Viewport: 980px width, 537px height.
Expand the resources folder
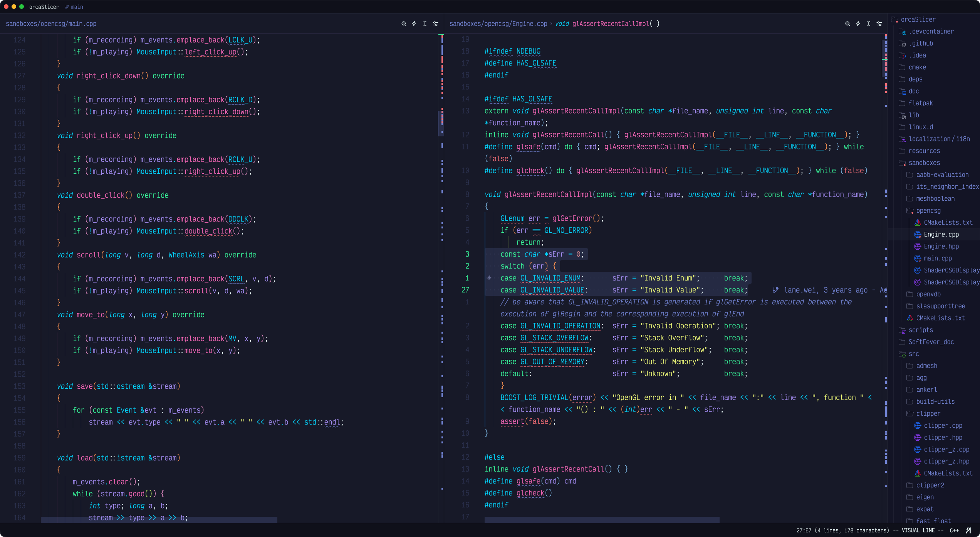coord(920,151)
